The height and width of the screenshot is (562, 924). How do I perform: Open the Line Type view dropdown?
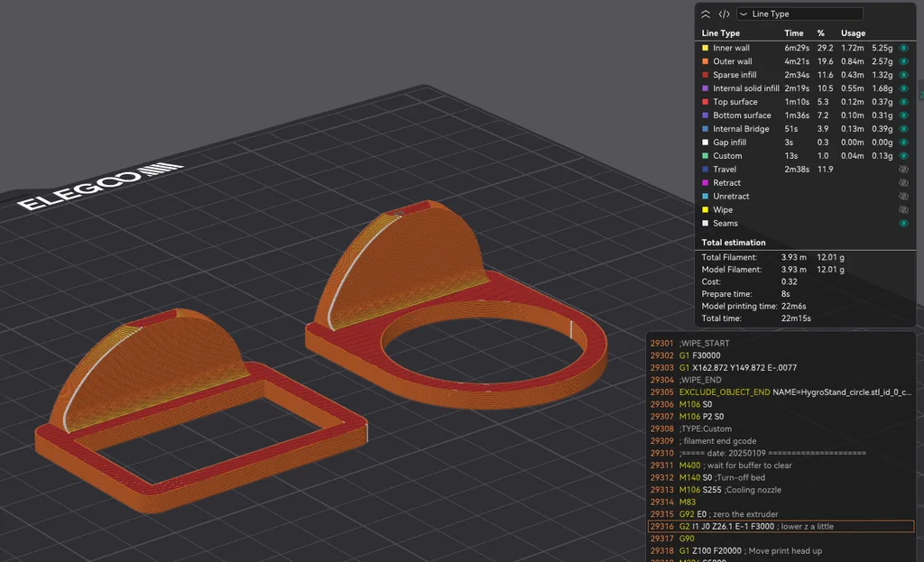point(799,14)
